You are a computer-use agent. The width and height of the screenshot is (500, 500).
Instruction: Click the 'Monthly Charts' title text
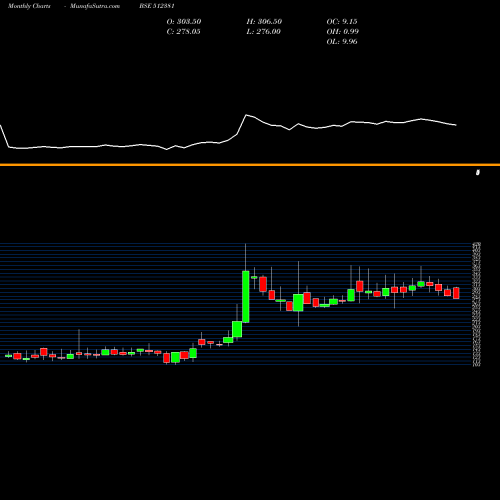pos(29,6)
